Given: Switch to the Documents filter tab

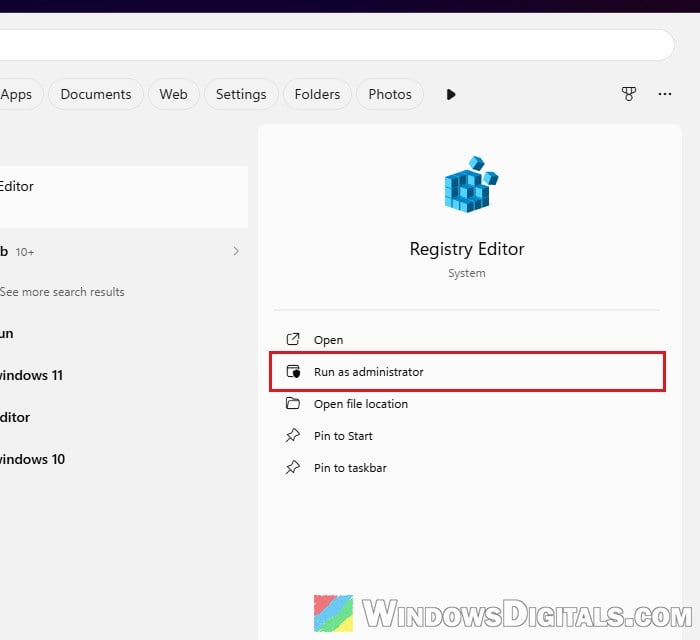Looking at the screenshot, I should (x=96, y=94).
